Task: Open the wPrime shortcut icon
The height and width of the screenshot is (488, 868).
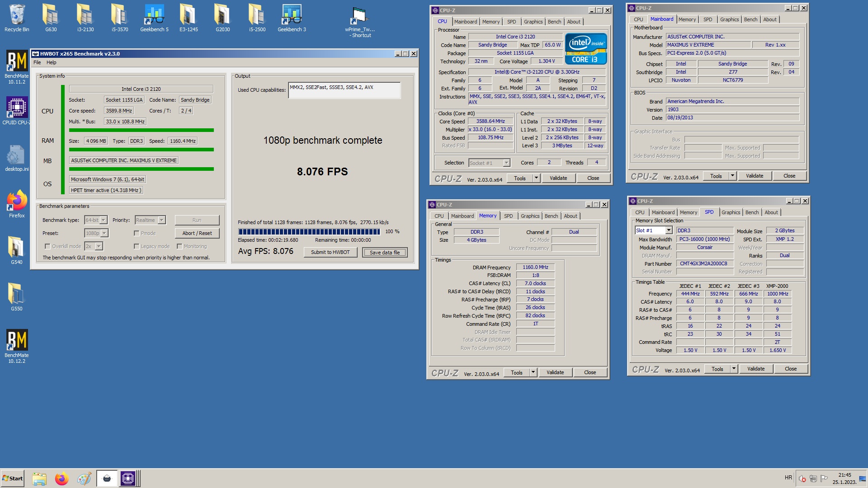Action: [x=360, y=22]
